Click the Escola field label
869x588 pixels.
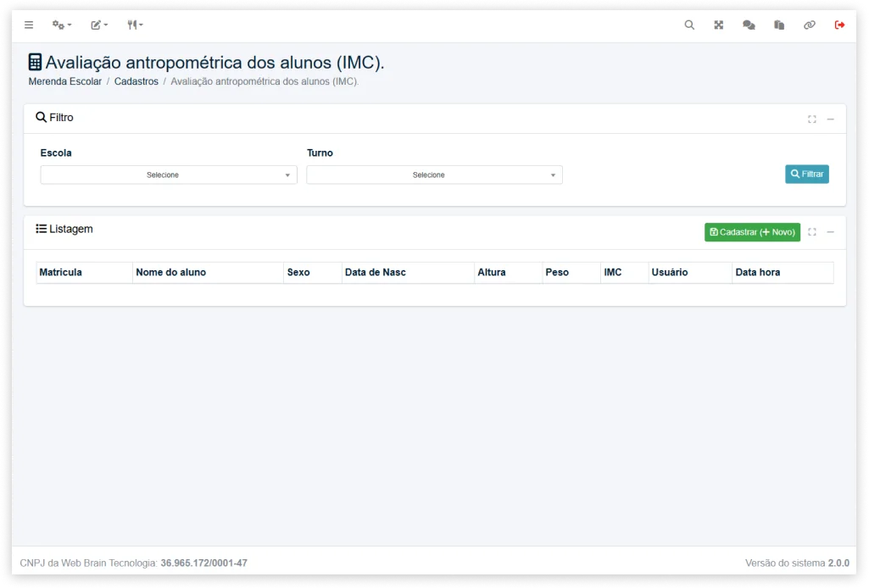[x=56, y=153]
